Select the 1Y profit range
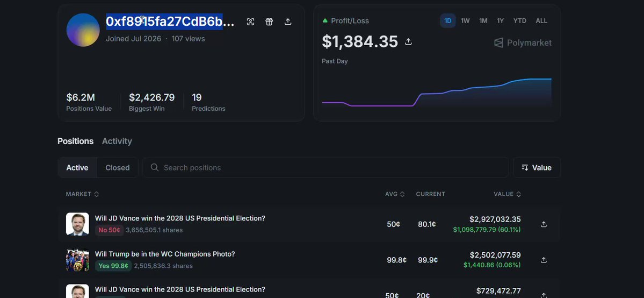644x298 pixels. click(x=500, y=20)
